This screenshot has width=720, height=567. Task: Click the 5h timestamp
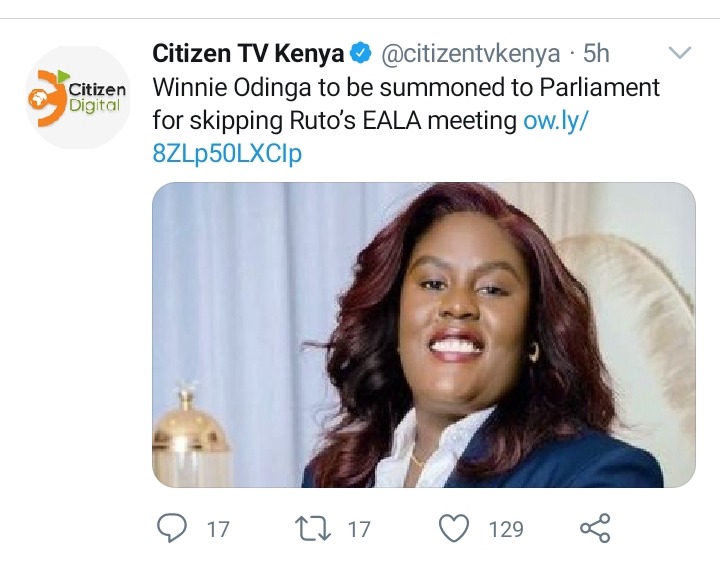pyautogui.click(x=596, y=53)
